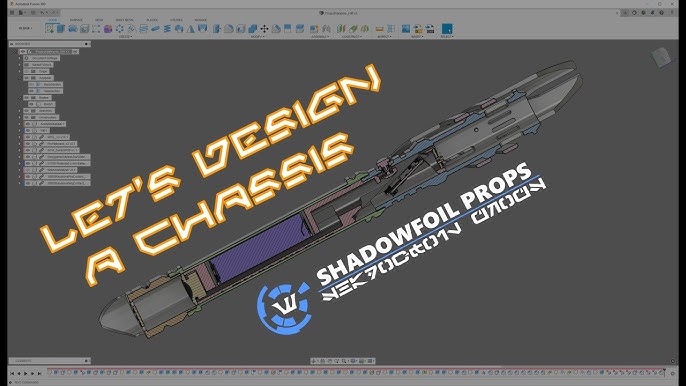This screenshot has height=386, width=686.
Task: Open the job status clock icon
Action: point(644,13)
